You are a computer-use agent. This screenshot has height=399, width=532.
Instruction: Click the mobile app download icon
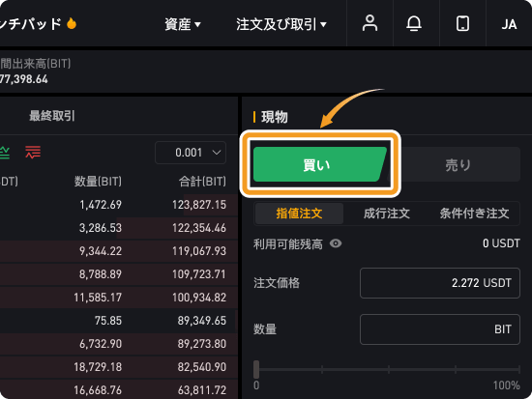(x=462, y=23)
